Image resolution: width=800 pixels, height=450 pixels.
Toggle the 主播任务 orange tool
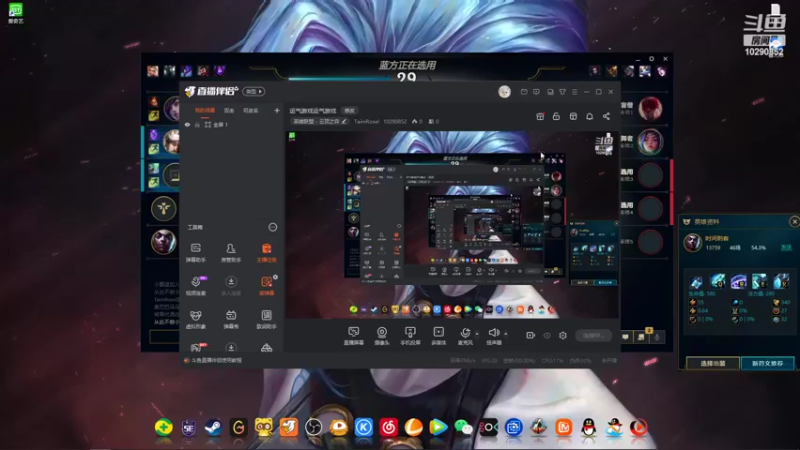point(266,253)
